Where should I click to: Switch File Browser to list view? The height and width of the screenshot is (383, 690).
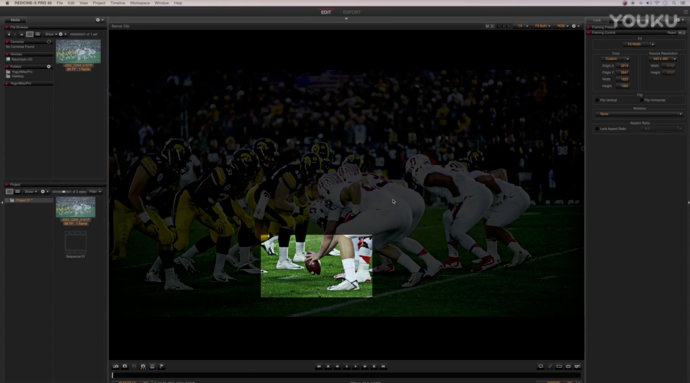point(37,34)
